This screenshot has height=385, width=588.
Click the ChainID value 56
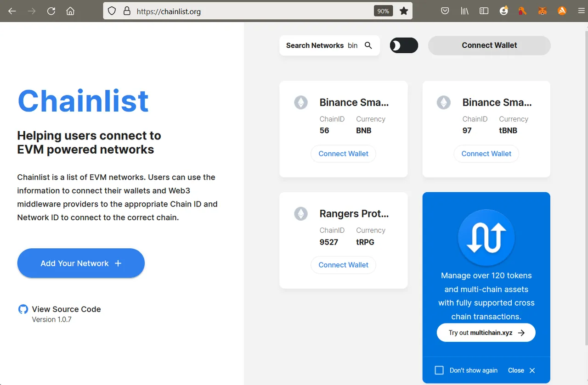(x=324, y=130)
